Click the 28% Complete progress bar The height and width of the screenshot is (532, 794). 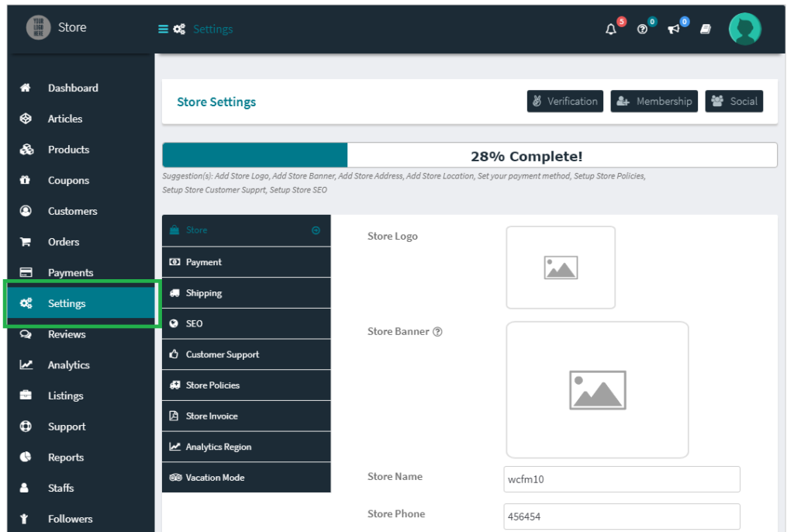(x=469, y=156)
